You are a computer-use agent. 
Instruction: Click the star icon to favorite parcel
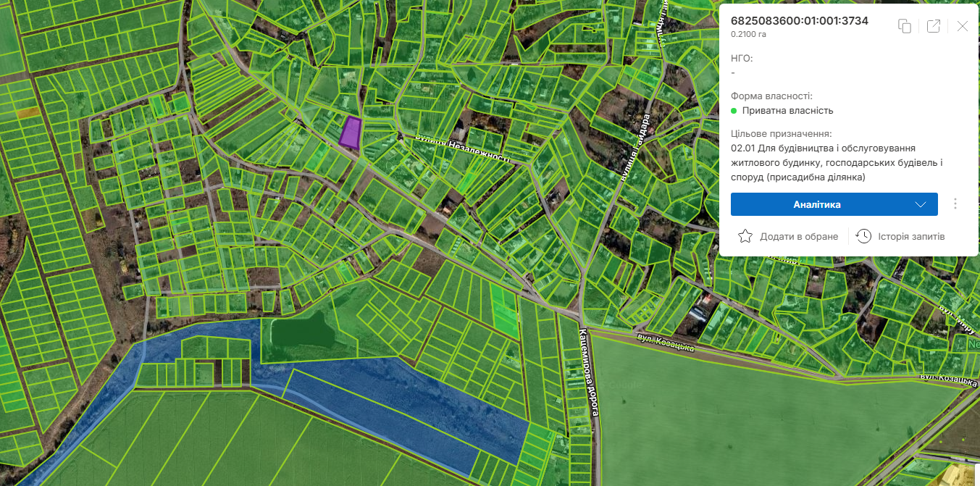745,236
